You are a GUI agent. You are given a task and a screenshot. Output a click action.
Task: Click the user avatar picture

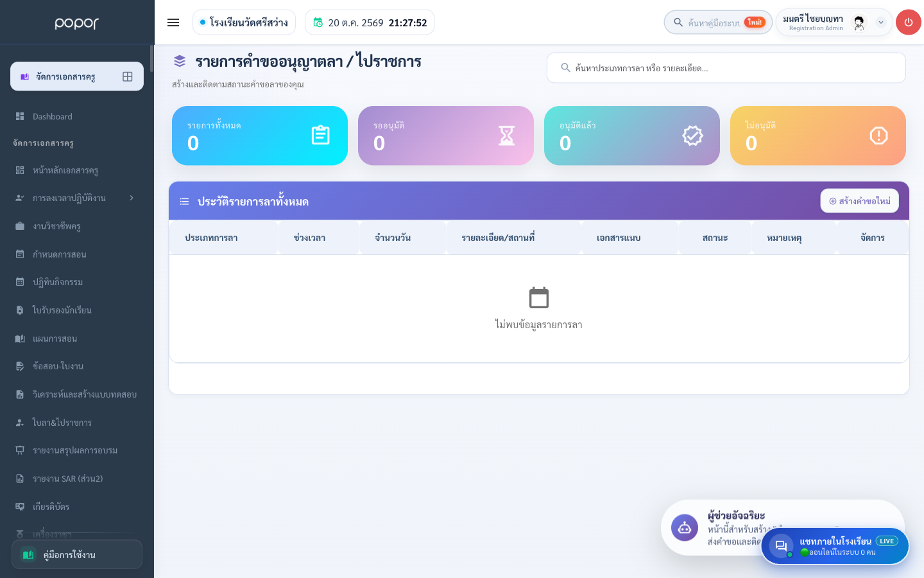(859, 22)
